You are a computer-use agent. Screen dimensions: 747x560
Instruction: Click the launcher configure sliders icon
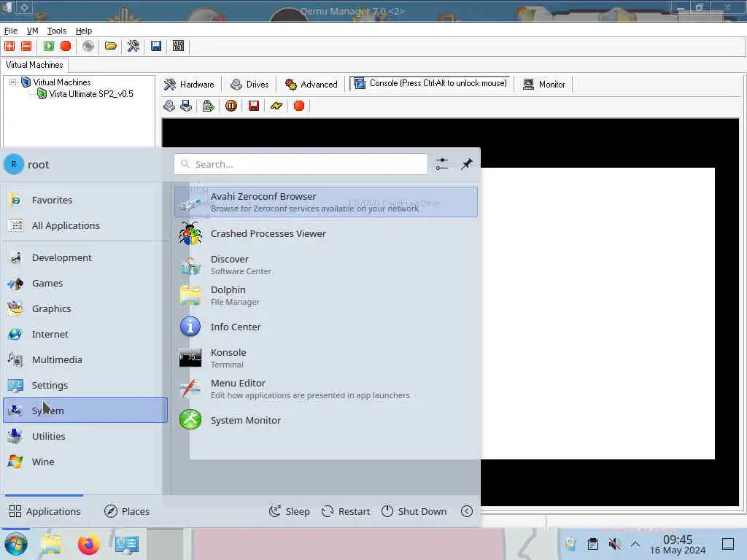click(441, 164)
